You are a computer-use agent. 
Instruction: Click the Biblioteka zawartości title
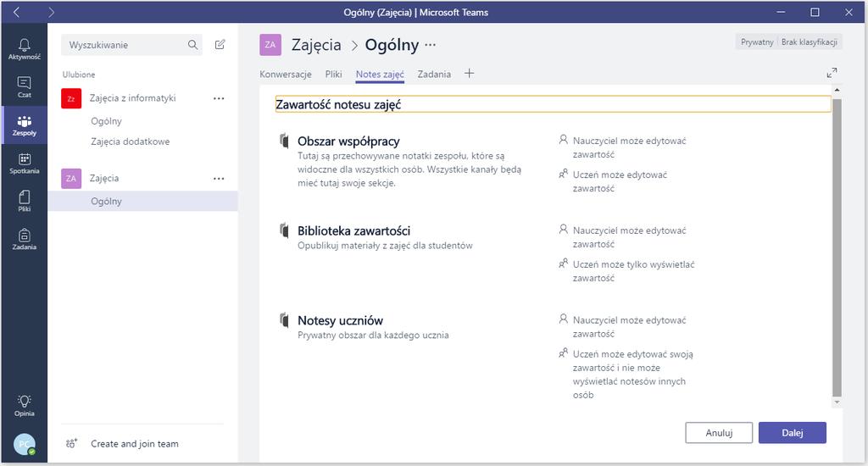[354, 230]
